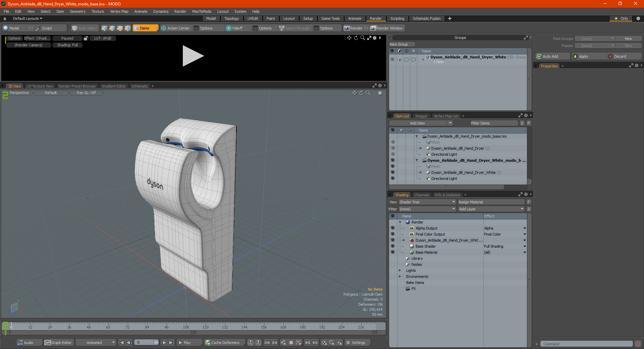The height and width of the screenshot is (349, 644).
Task: Go to first frame
Action: pos(121,343)
